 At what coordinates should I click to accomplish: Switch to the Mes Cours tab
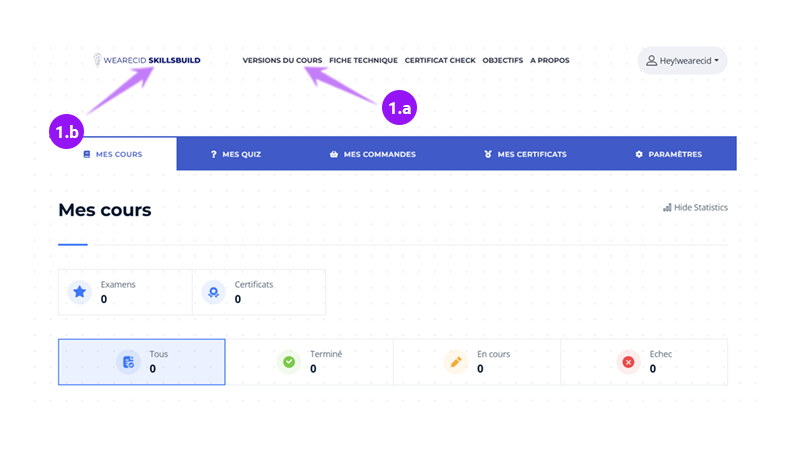(113, 154)
